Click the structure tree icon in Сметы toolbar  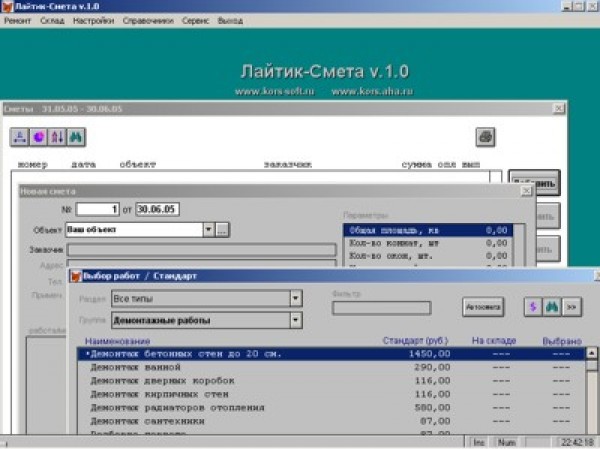[x=19, y=136]
